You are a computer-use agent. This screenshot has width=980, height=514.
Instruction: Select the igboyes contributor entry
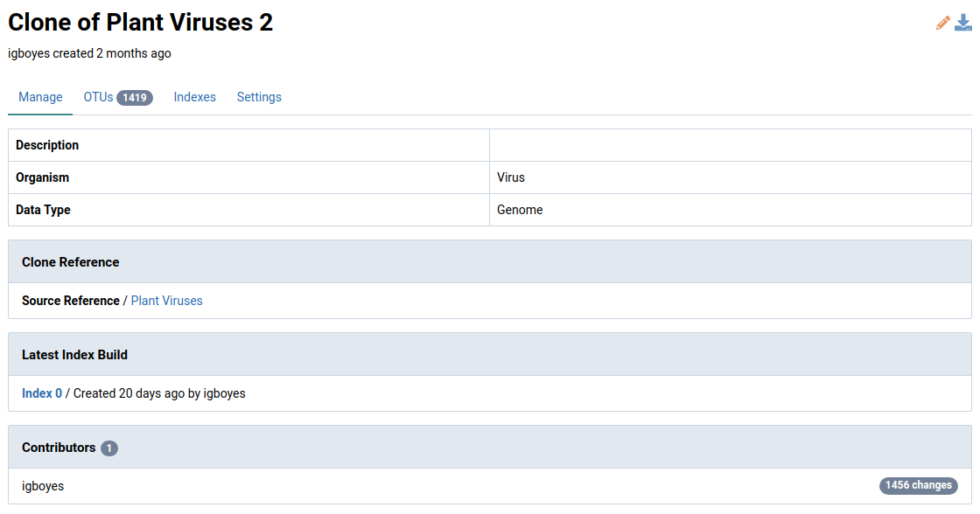coord(43,486)
